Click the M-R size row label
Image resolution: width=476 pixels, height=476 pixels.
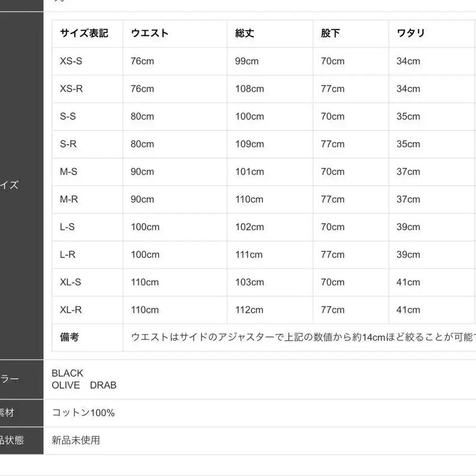68,199
